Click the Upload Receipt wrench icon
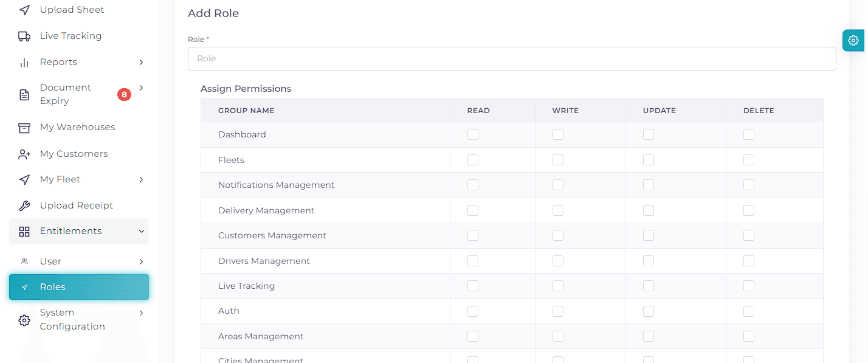868x363 pixels. click(24, 206)
